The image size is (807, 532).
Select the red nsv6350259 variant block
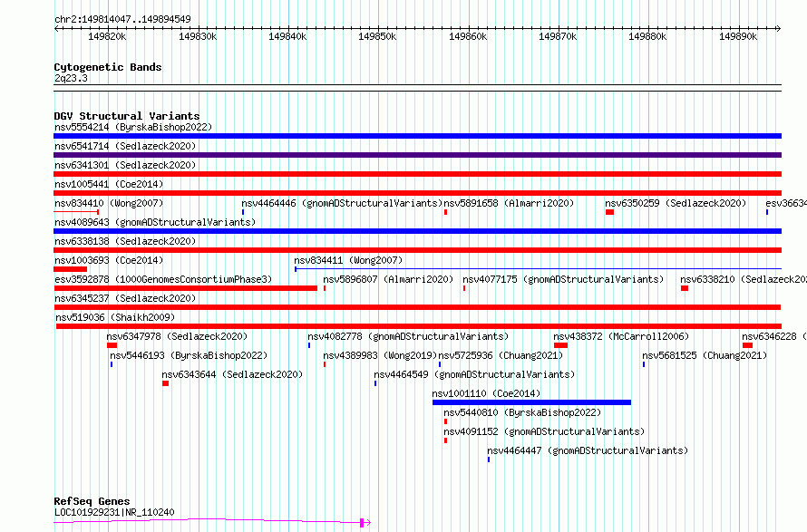coord(609,212)
